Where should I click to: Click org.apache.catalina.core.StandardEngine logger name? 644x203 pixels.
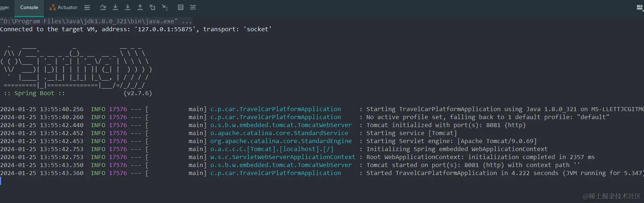(x=281, y=141)
